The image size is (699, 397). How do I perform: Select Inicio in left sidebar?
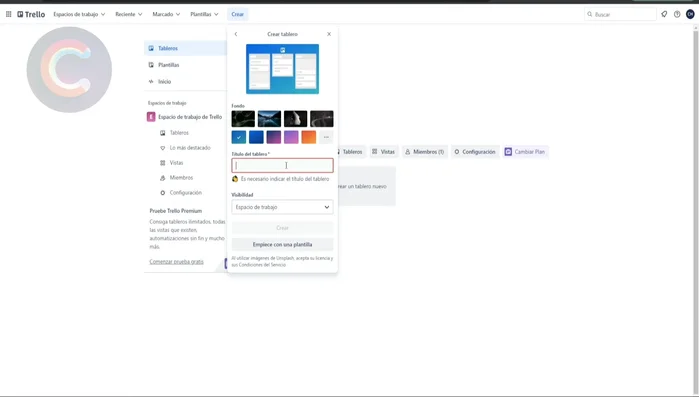pyautogui.click(x=185, y=82)
